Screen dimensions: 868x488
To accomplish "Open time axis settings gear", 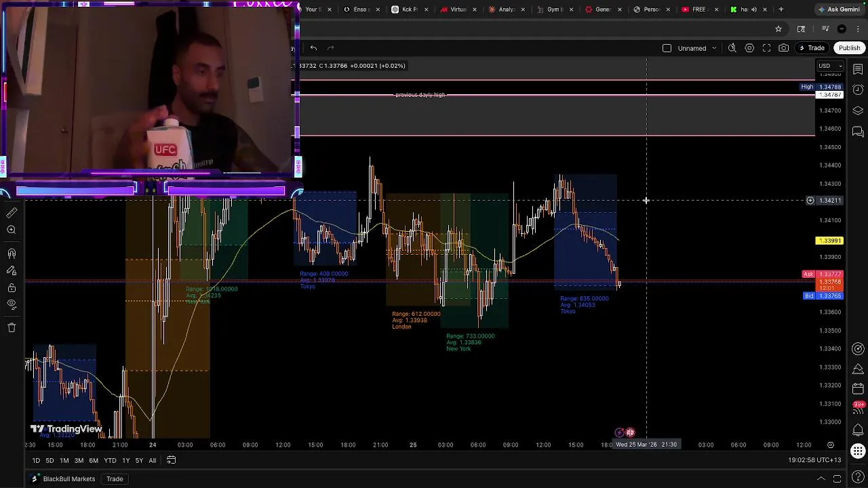I will coord(830,445).
